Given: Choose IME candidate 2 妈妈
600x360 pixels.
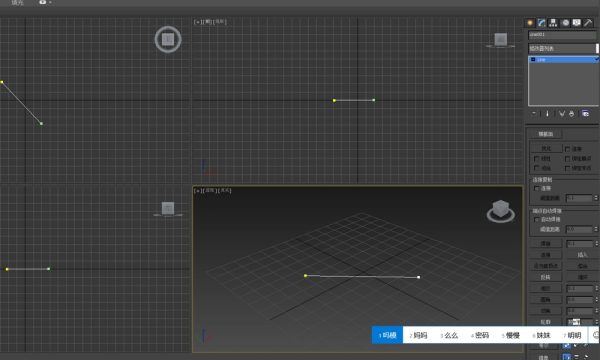Looking at the screenshot, I should pos(418,335).
